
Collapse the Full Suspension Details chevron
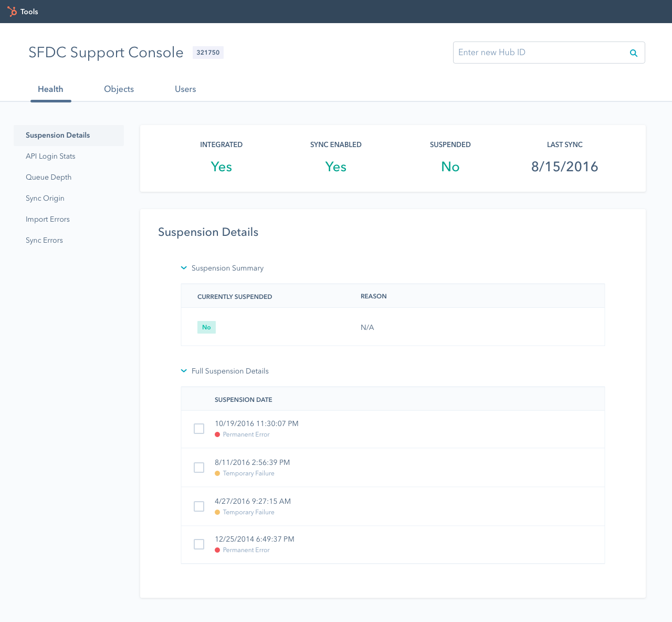click(184, 371)
